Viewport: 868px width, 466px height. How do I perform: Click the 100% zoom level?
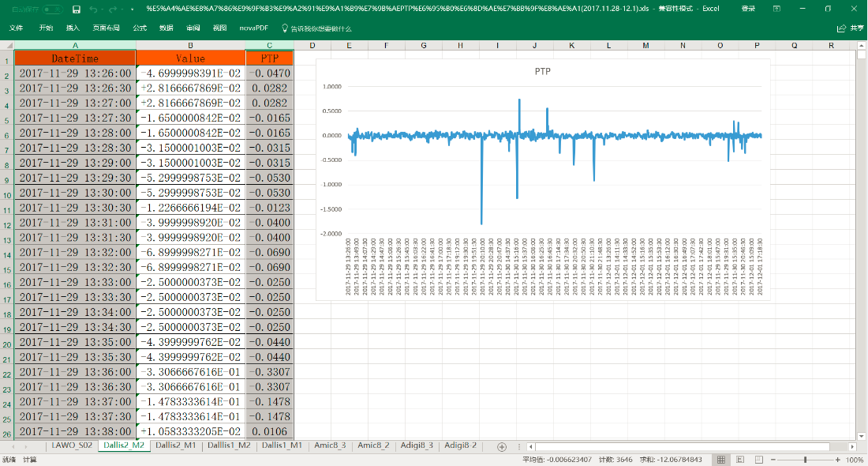click(x=855, y=460)
